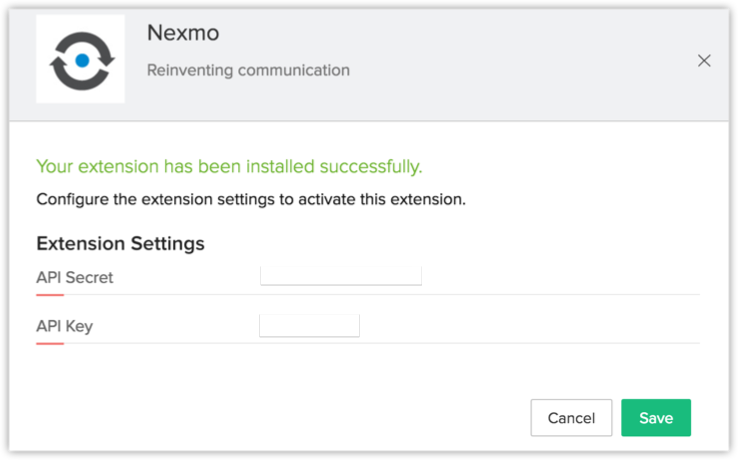The image size is (738, 460).
Task: Click the Extension Settings heading
Action: click(120, 243)
